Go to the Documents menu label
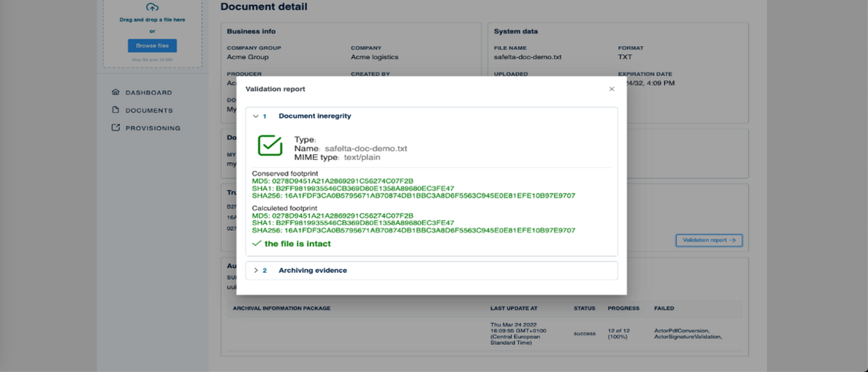The image size is (868, 372). (x=149, y=110)
